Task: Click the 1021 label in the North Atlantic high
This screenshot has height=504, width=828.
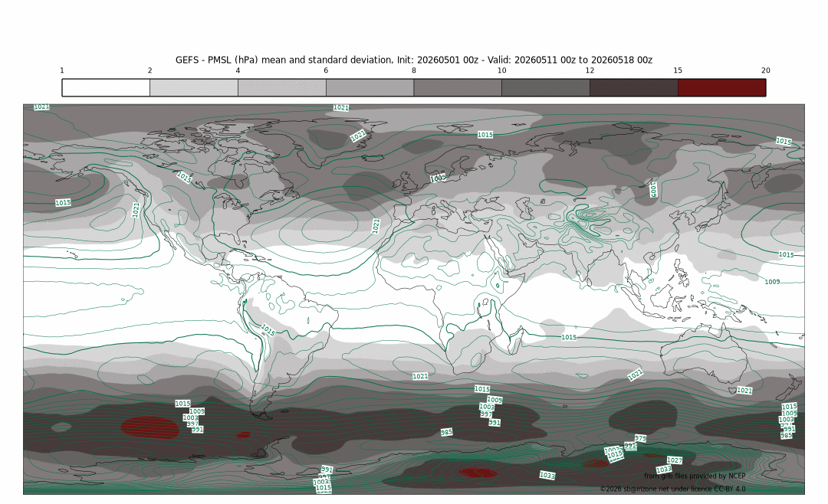Action: [376, 226]
